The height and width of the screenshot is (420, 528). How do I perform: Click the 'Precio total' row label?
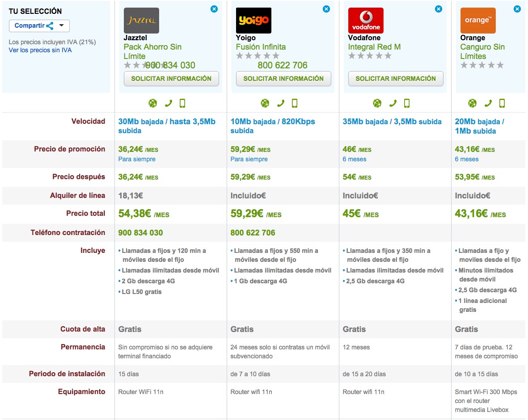point(85,214)
